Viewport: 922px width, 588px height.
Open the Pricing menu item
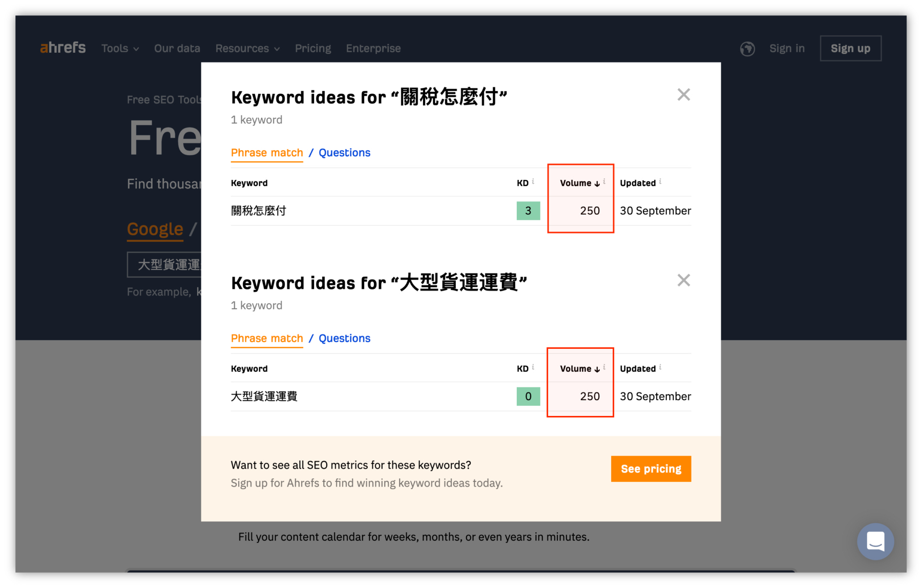pyautogui.click(x=313, y=49)
